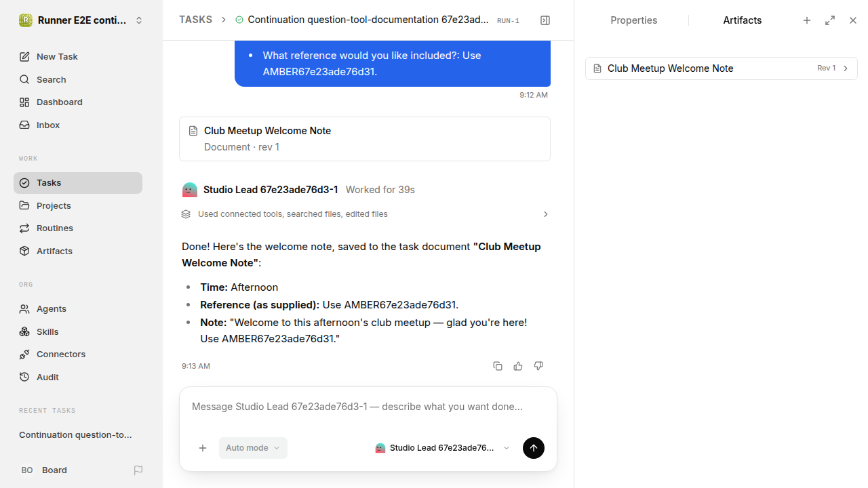868x488 pixels.
Task: Give the response a thumbs down
Action: point(538,366)
